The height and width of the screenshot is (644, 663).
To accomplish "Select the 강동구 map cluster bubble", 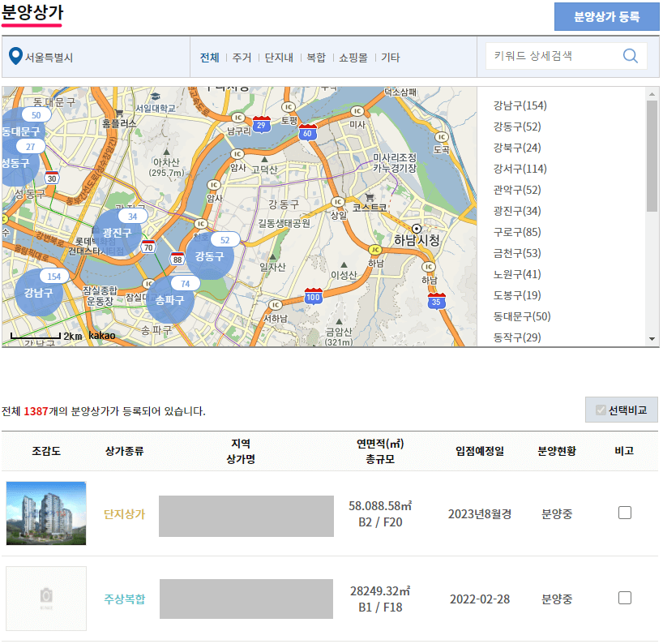I will pyautogui.click(x=209, y=256).
